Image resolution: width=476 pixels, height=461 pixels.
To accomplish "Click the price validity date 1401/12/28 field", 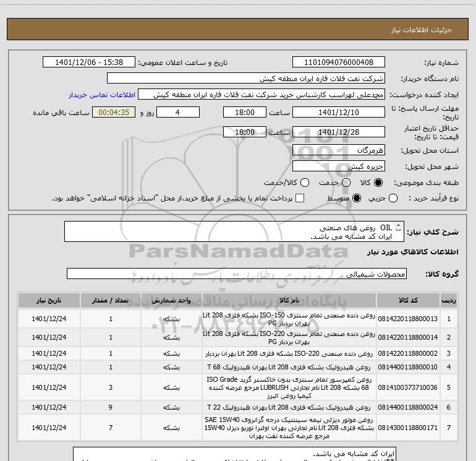I will click(x=339, y=132).
